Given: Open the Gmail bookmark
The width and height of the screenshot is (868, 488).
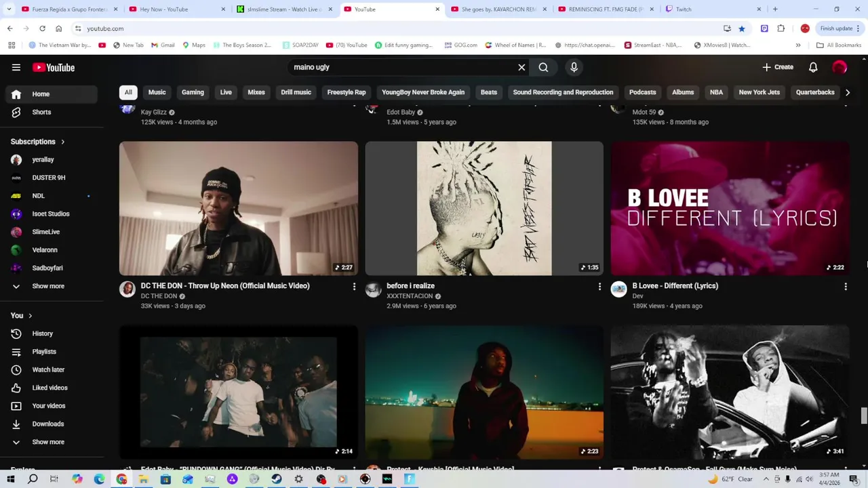Looking at the screenshot, I should [x=163, y=45].
